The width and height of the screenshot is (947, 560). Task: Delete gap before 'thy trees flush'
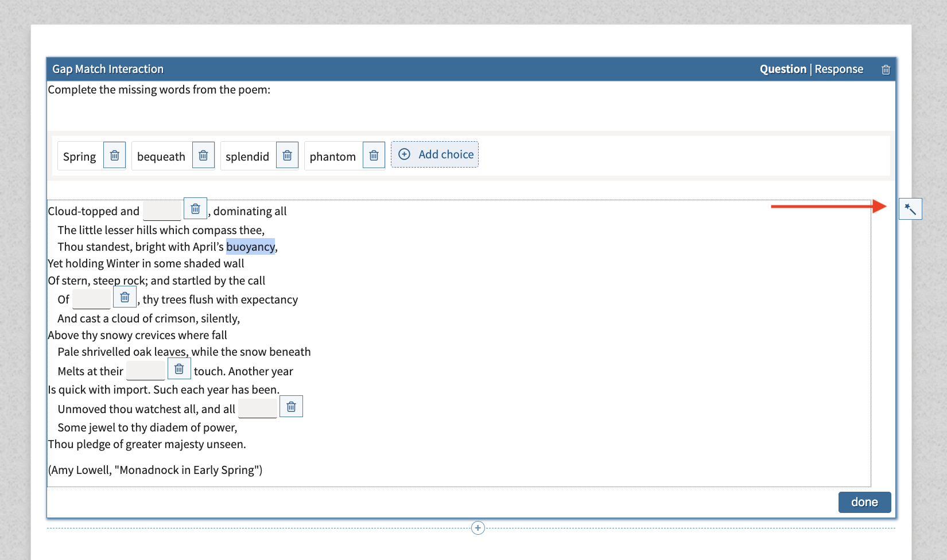point(125,297)
